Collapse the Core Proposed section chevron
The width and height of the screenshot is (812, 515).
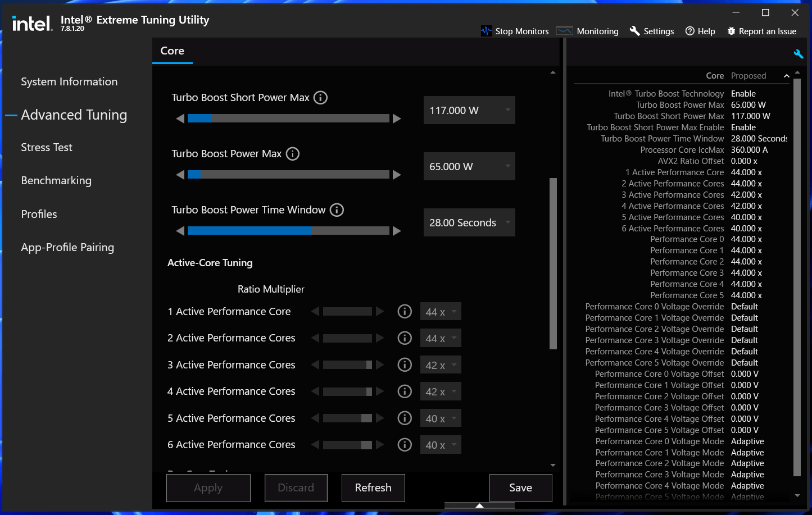click(787, 76)
